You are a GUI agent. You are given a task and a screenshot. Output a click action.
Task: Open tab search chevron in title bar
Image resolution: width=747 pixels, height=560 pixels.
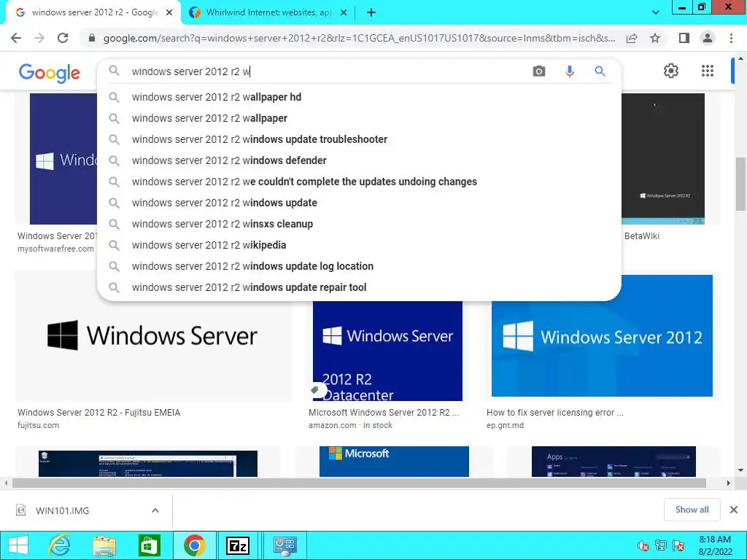pyautogui.click(x=656, y=13)
